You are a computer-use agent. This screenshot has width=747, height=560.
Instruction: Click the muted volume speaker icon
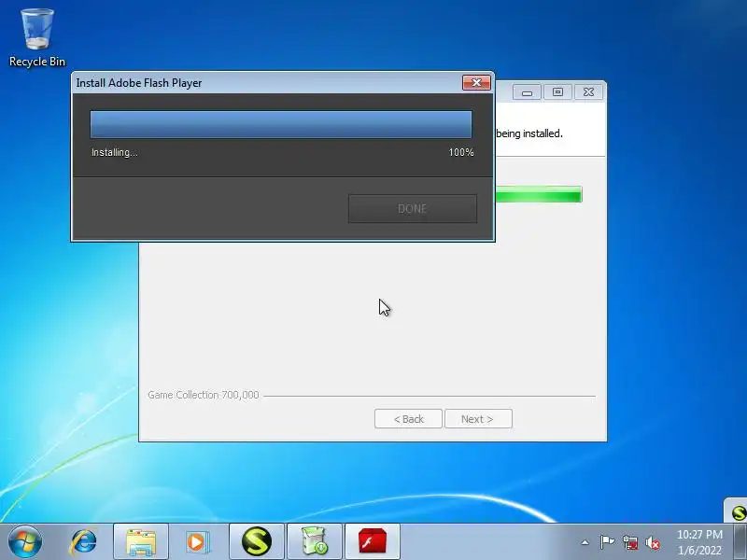coord(653,542)
